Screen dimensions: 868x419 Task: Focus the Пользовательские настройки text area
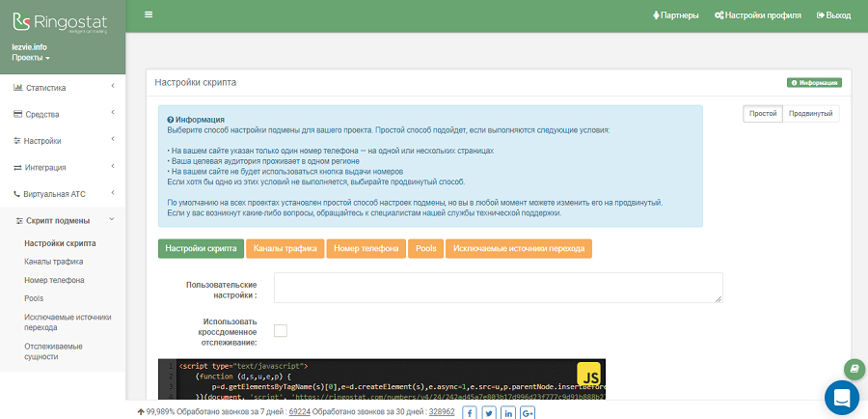pos(499,288)
